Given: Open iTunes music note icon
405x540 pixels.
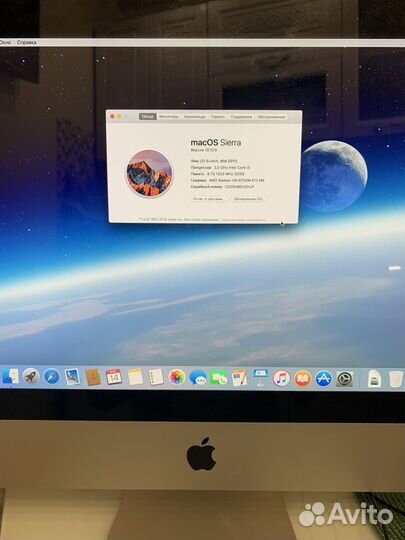Looking at the screenshot, I should [x=281, y=378].
